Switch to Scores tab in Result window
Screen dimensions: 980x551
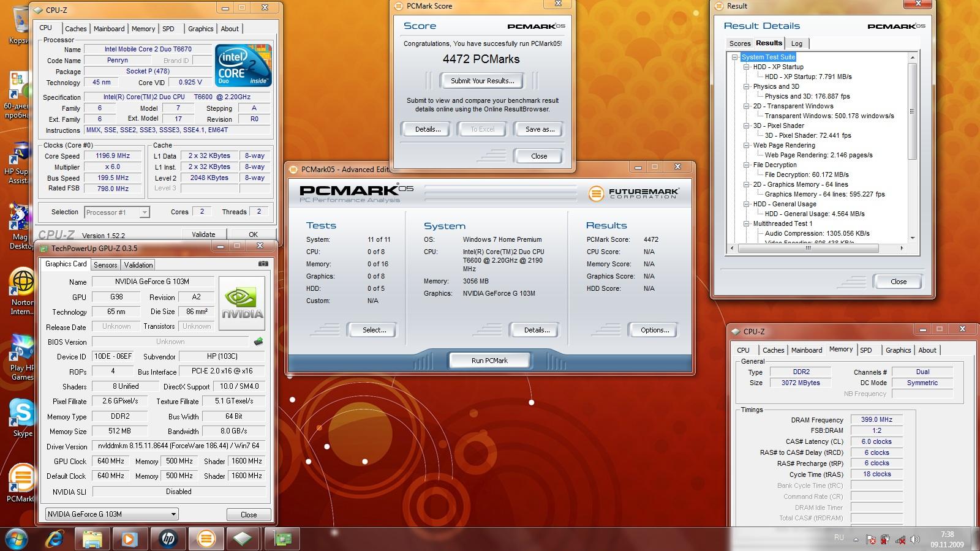pyautogui.click(x=740, y=43)
